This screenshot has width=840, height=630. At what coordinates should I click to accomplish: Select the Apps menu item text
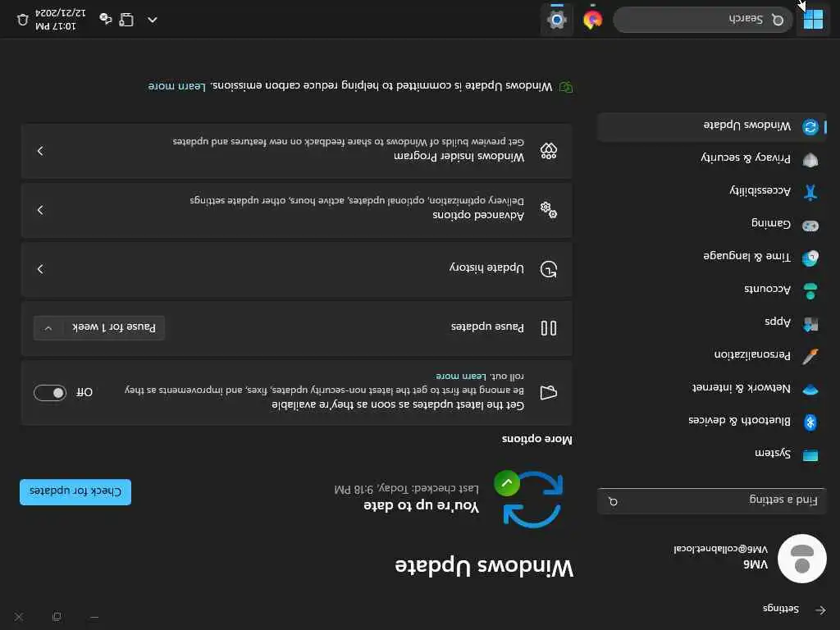click(x=778, y=322)
